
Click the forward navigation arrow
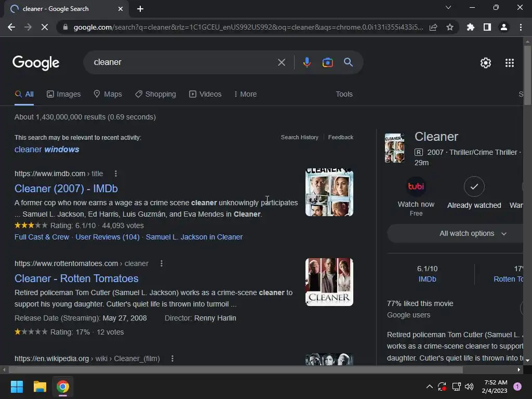(x=28, y=27)
